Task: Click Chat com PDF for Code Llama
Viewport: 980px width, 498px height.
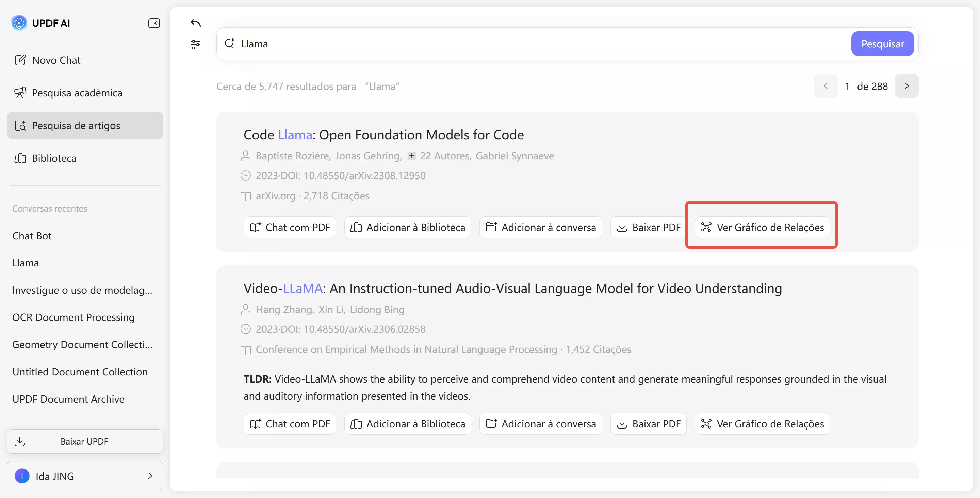Action: [x=290, y=227]
